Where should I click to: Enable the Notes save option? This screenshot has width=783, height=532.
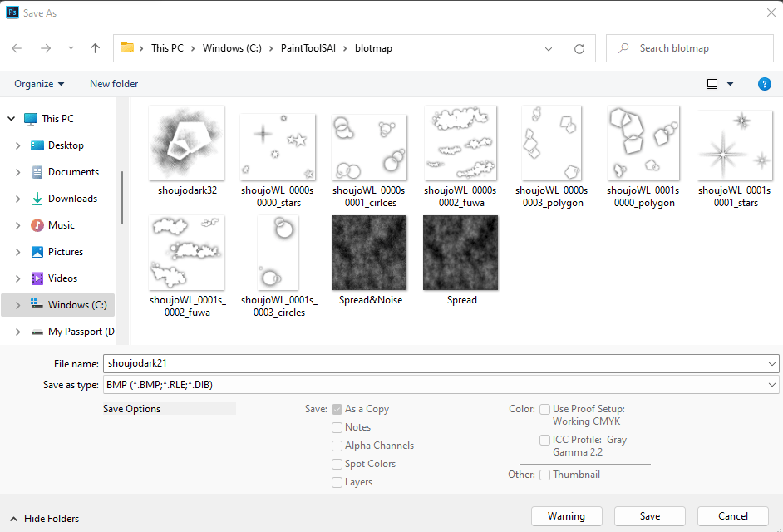(x=337, y=427)
